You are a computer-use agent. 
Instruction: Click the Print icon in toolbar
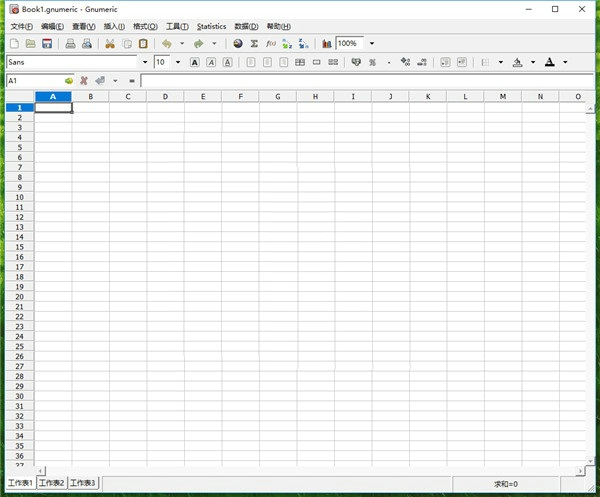[x=70, y=44]
